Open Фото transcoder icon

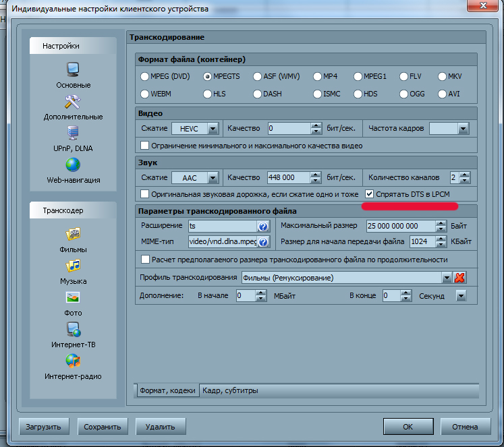click(x=73, y=297)
